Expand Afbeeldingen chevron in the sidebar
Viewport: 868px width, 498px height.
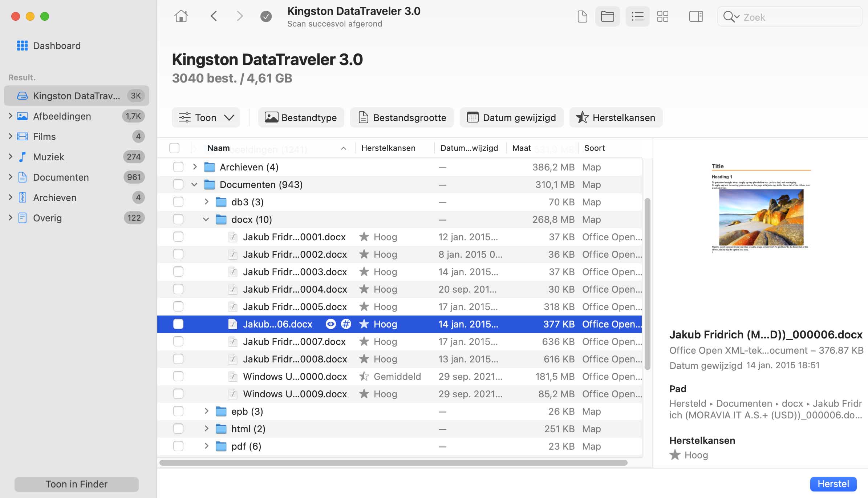tap(10, 116)
